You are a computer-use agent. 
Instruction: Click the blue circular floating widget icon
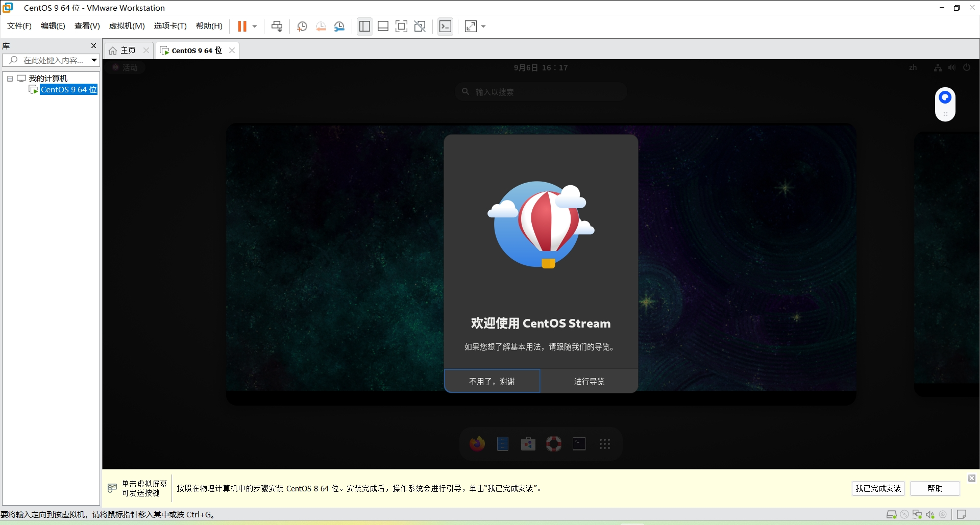945,97
